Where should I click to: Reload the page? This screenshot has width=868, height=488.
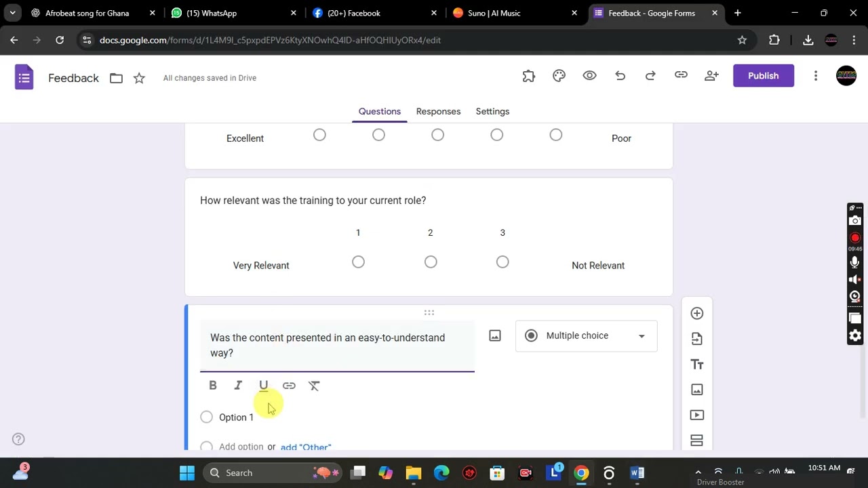pos(60,40)
